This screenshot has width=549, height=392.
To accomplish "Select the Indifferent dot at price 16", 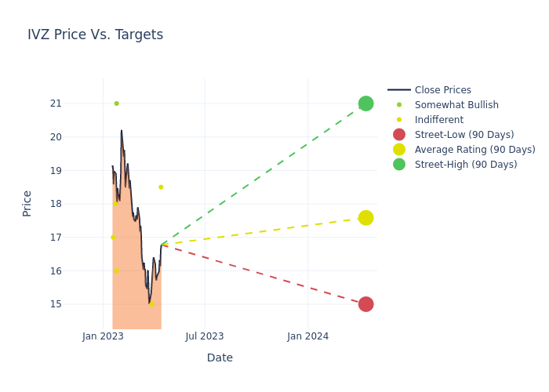I will (117, 270).
